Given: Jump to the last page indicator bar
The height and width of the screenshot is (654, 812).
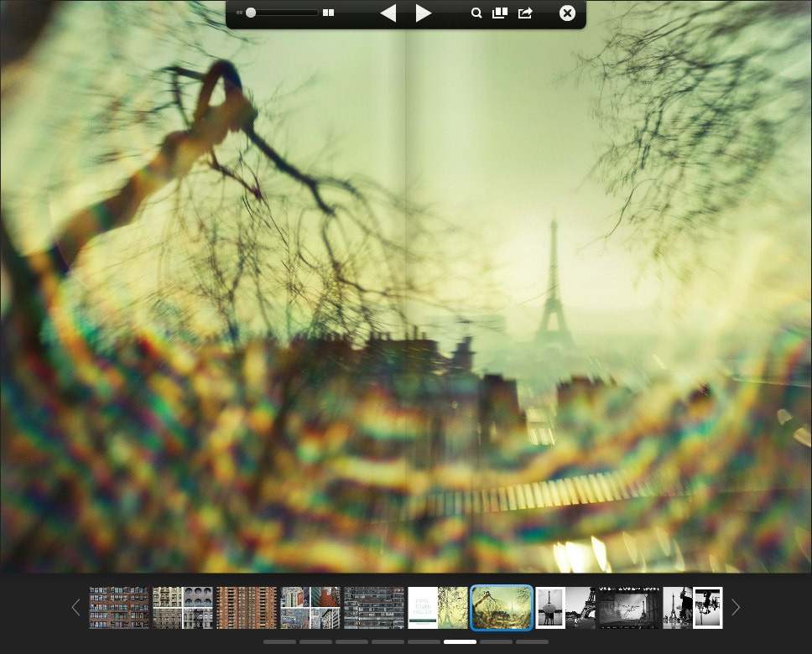Looking at the screenshot, I should click(532, 642).
